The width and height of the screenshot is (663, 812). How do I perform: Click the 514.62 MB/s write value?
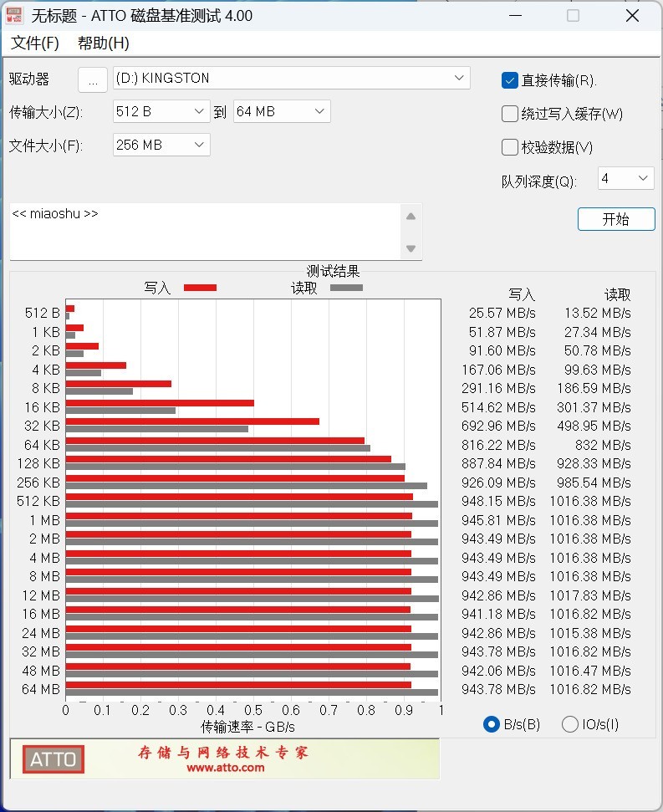tap(498, 407)
